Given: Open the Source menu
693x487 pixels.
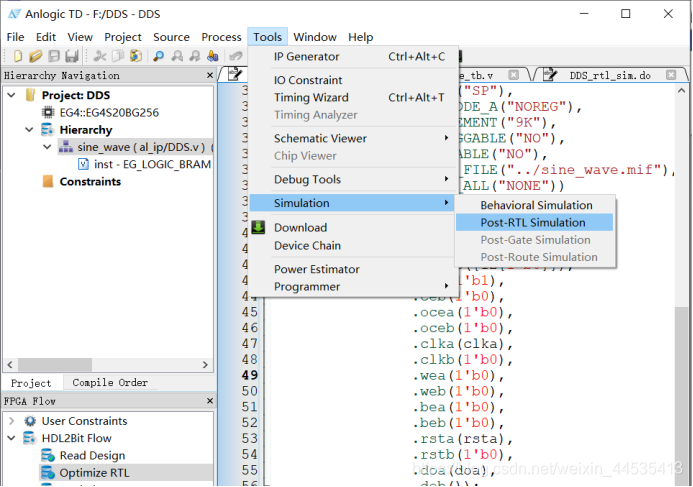Looking at the screenshot, I should tap(171, 37).
